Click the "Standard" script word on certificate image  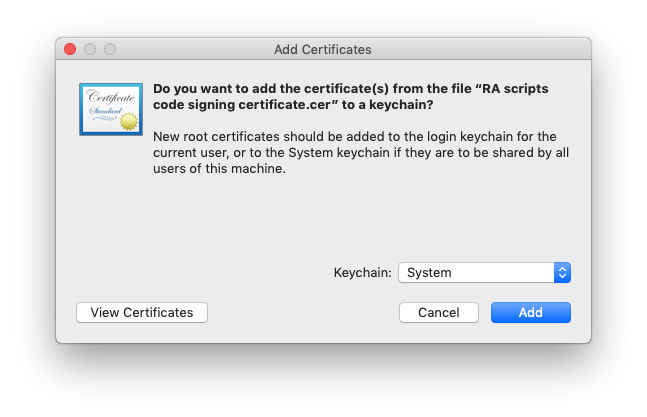pos(106,111)
